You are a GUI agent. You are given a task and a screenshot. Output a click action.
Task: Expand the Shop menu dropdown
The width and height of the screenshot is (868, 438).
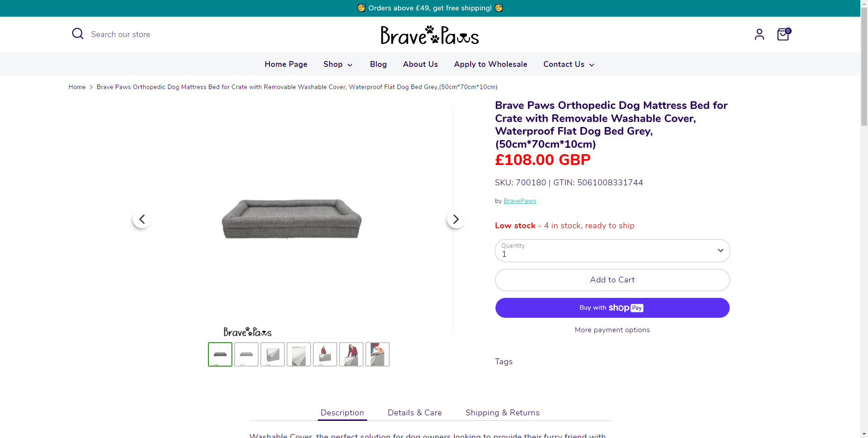(x=338, y=64)
